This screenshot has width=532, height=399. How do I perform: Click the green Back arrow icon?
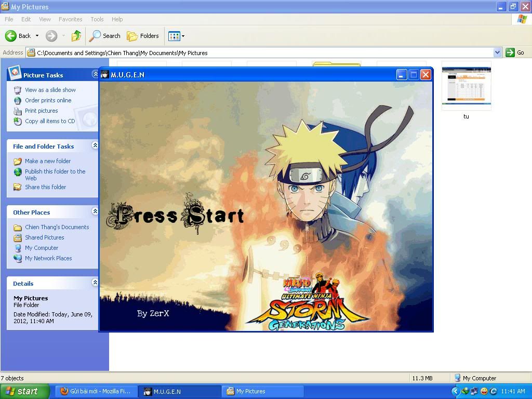(x=11, y=36)
